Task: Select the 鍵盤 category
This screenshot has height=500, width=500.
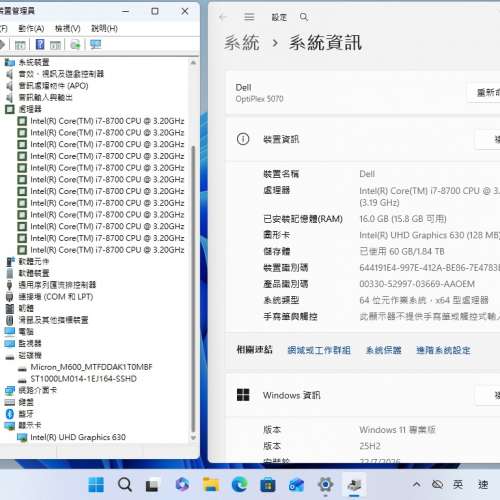Action: click(x=26, y=402)
